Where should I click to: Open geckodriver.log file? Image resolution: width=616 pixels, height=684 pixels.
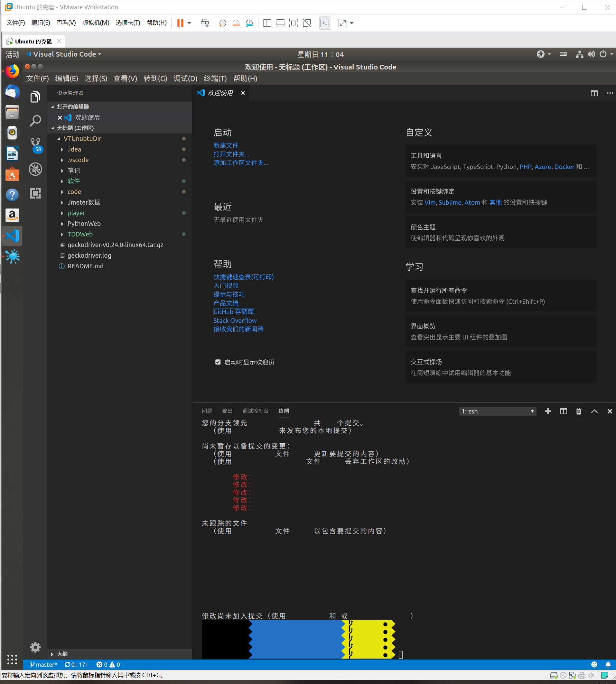point(89,255)
